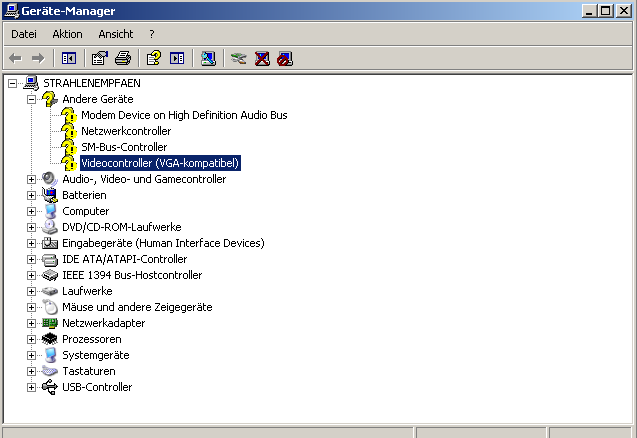Expand the Computer category
The width and height of the screenshot is (637, 438).
click(x=31, y=211)
